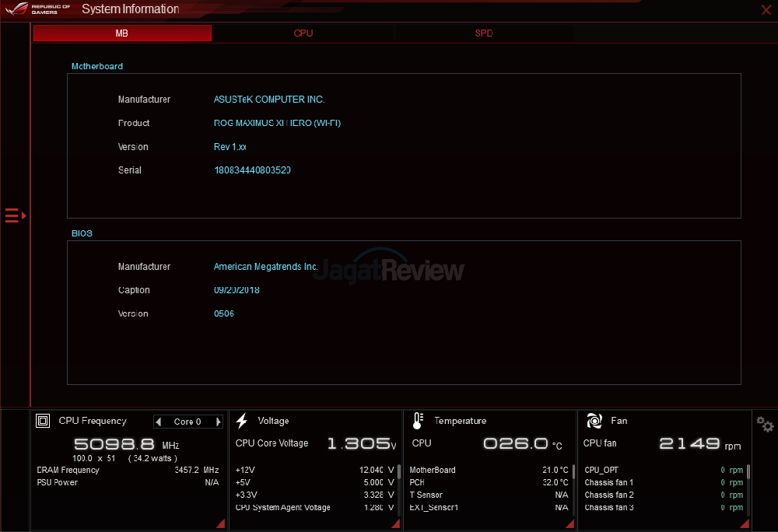Expand the CPU Frequency panel corner triangle

click(220, 523)
